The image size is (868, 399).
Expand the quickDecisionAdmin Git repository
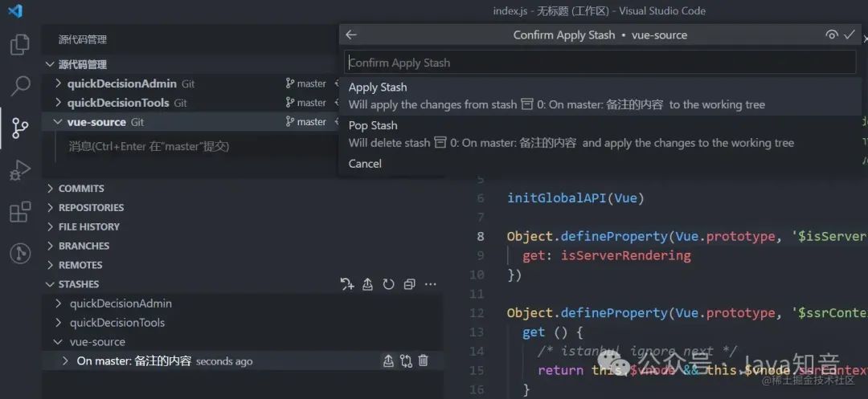tap(58, 83)
